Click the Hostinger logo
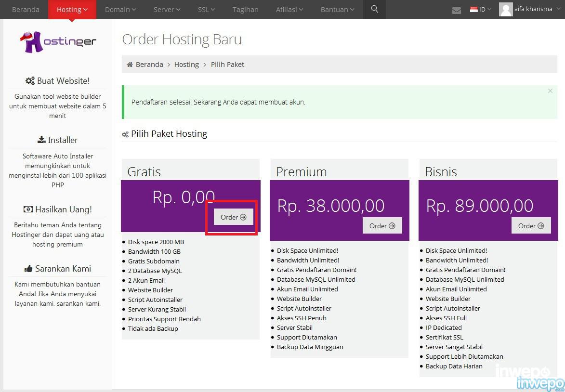565x392 pixels. [58, 42]
